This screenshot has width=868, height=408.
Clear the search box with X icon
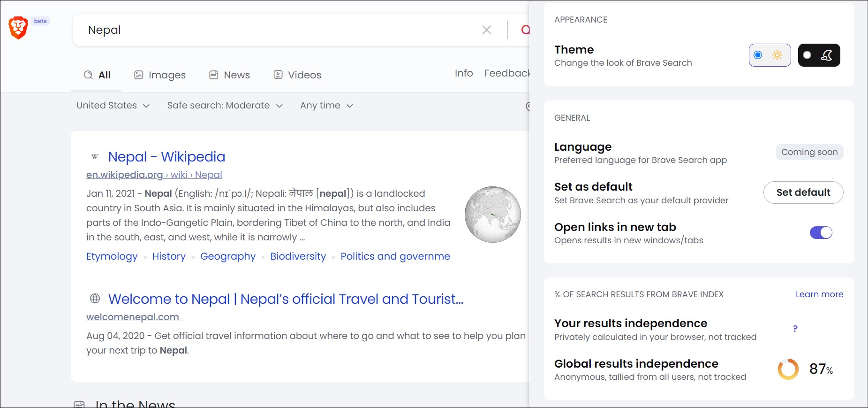click(487, 30)
